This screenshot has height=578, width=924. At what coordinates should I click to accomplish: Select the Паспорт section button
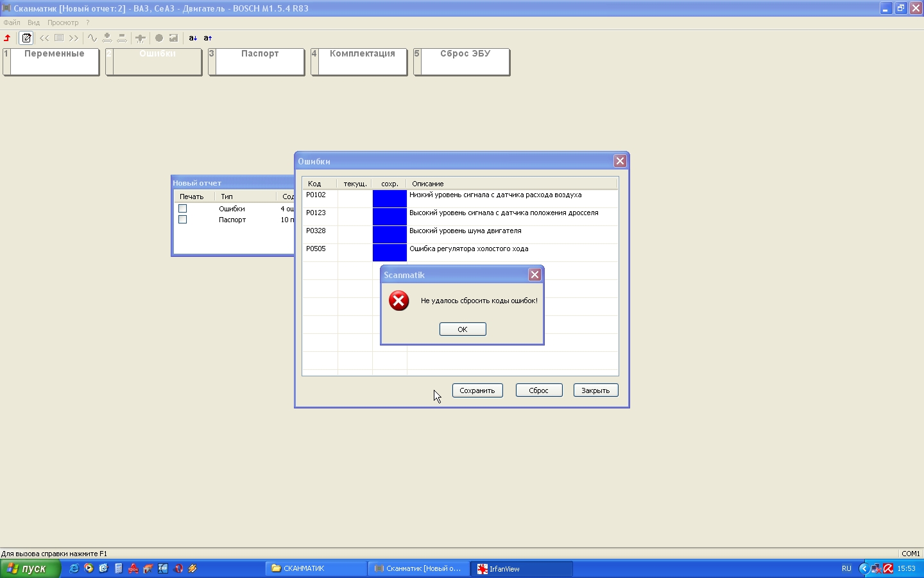point(257,62)
